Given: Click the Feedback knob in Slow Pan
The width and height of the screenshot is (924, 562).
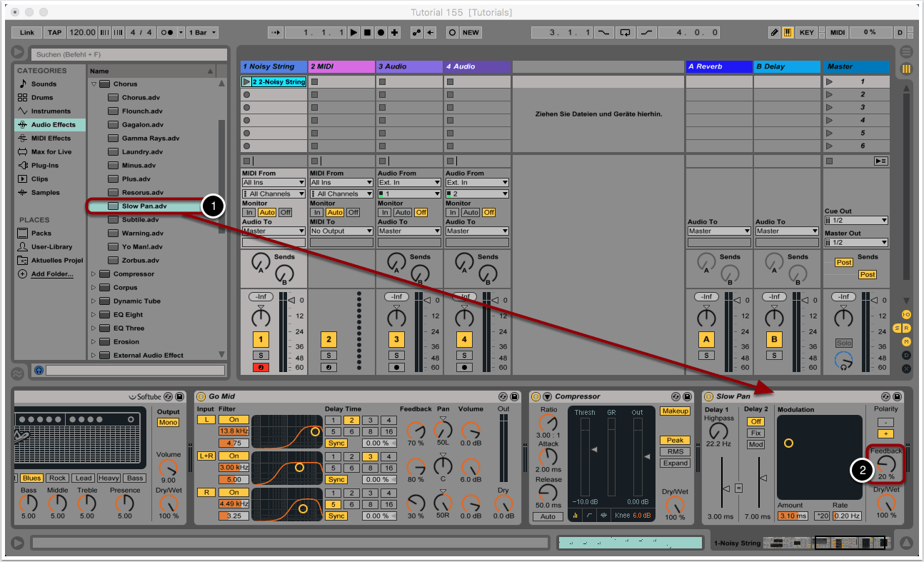Looking at the screenshot, I should click(885, 465).
